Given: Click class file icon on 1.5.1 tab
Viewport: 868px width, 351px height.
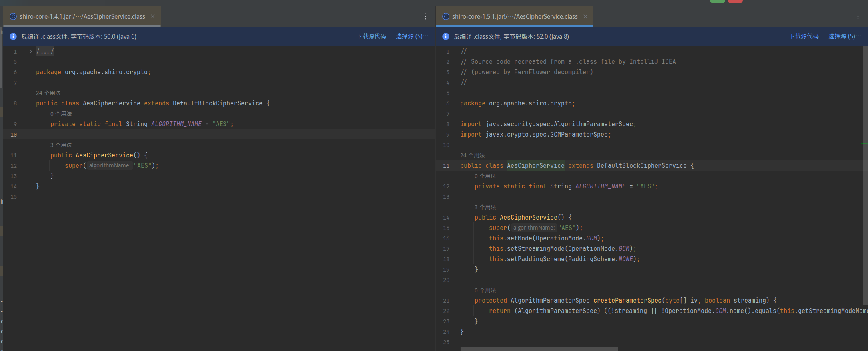Looking at the screenshot, I should pyautogui.click(x=446, y=16).
